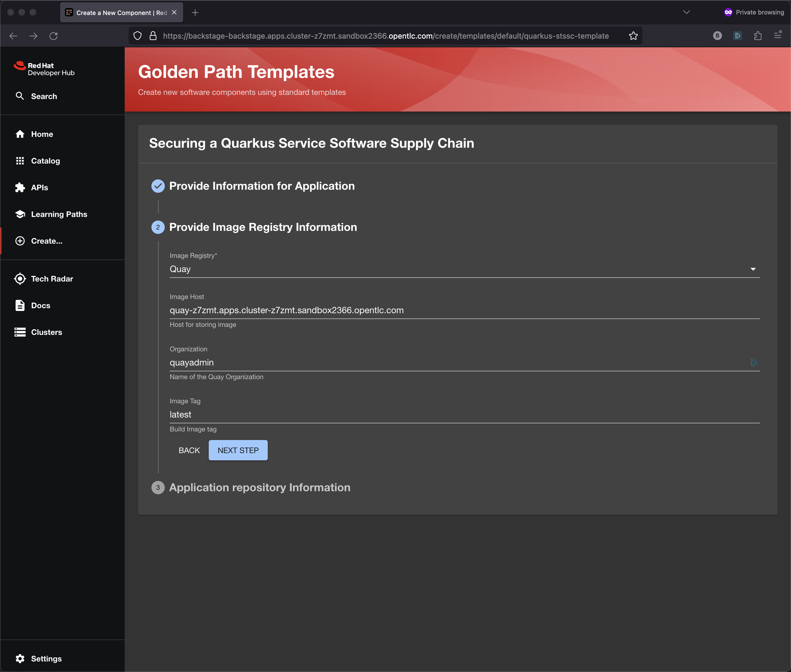Open Firefox application menu hamburger

[x=777, y=36]
